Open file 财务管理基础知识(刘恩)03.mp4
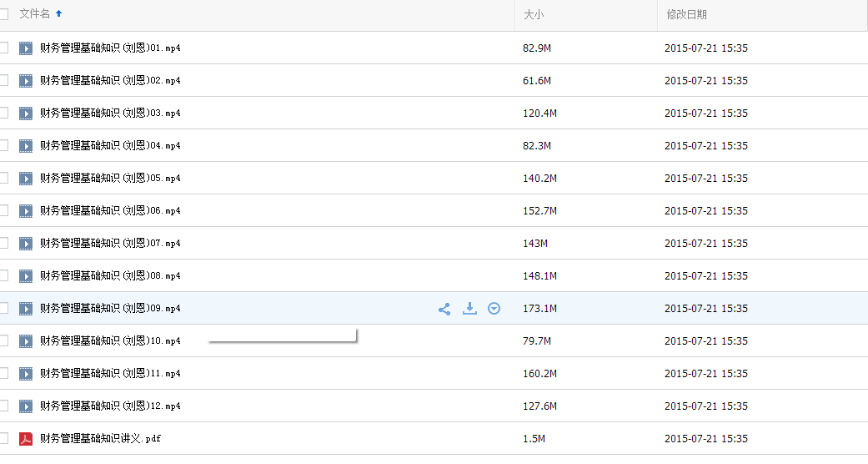The height and width of the screenshot is (464, 868). pyautogui.click(x=110, y=113)
